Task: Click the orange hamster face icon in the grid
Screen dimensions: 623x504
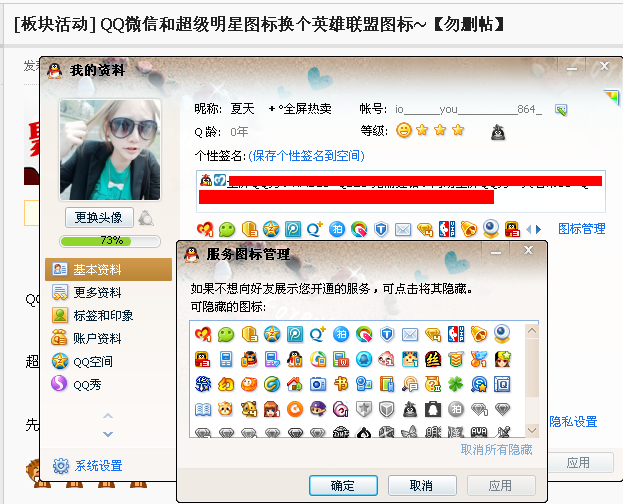Action: (226, 409)
